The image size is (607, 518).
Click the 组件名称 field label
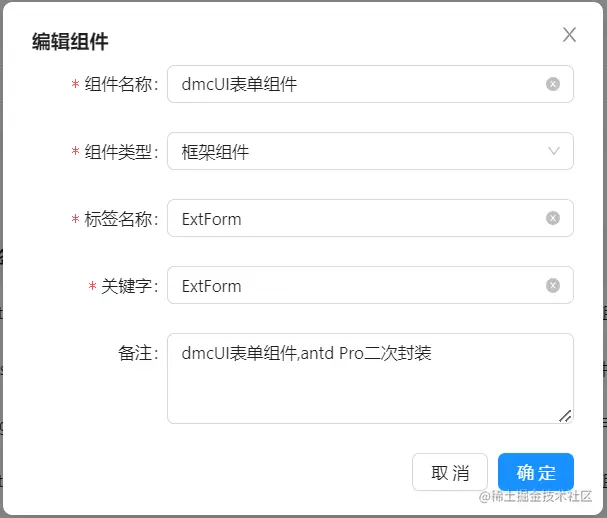coord(121,85)
